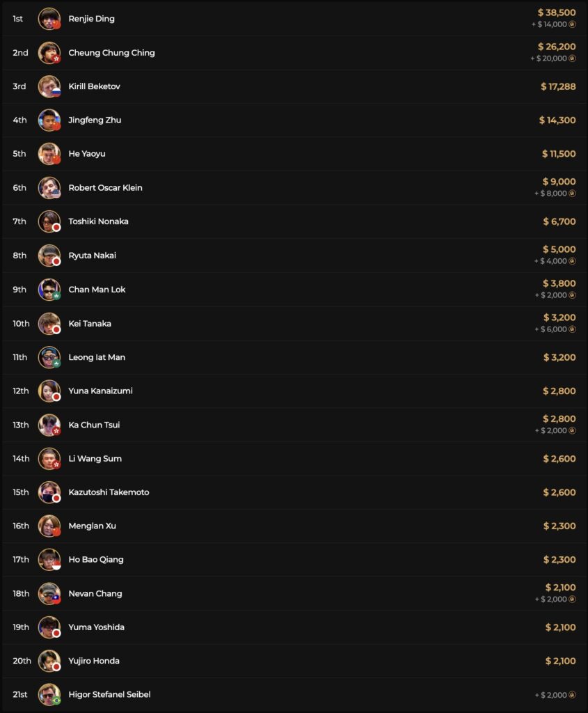Select Ho Bao Qiang's name
The image size is (588, 713).
pyautogui.click(x=96, y=559)
